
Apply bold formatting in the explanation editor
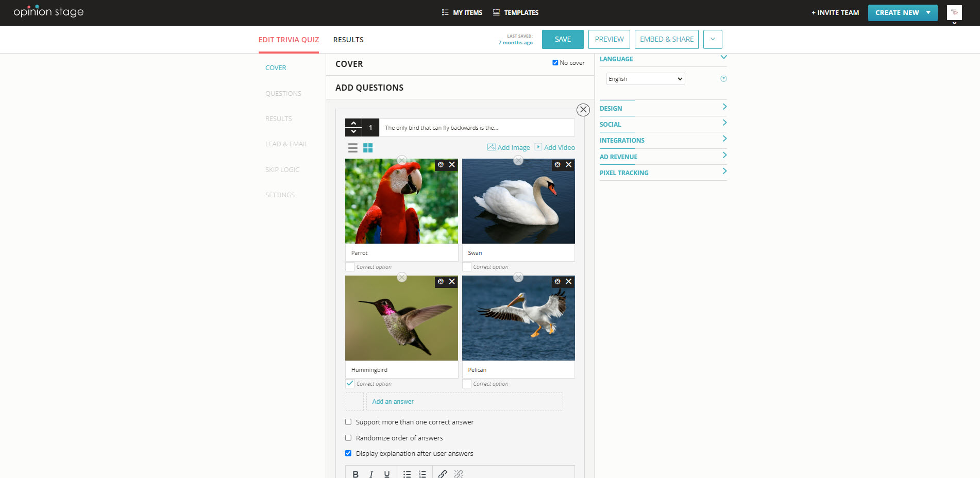tap(356, 474)
